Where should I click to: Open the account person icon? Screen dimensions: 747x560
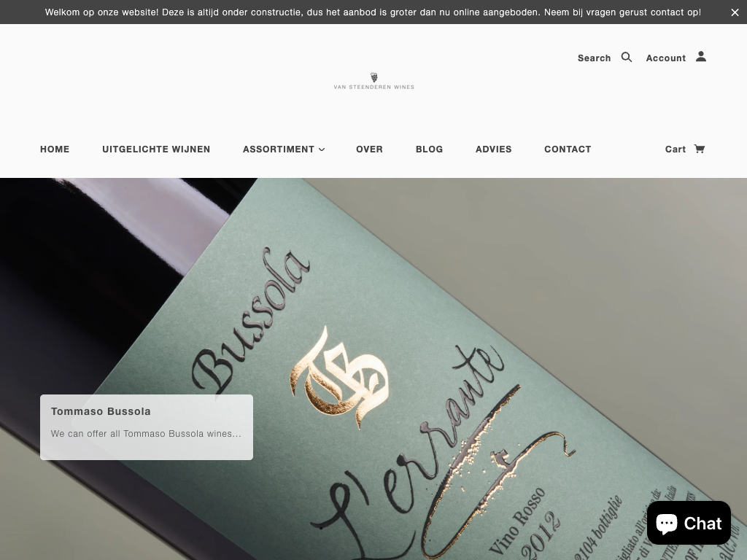point(701,57)
